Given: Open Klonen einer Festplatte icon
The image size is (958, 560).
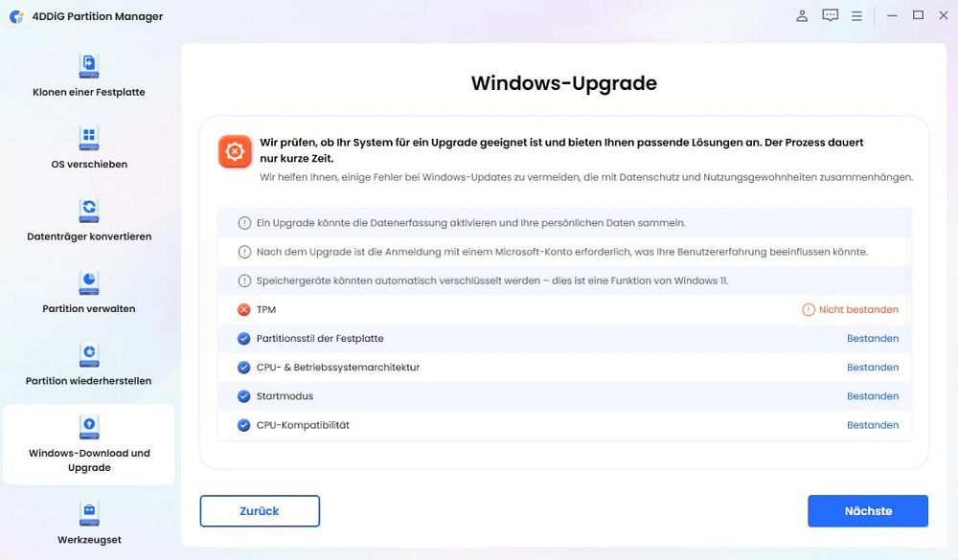Looking at the screenshot, I should [x=89, y=66].
